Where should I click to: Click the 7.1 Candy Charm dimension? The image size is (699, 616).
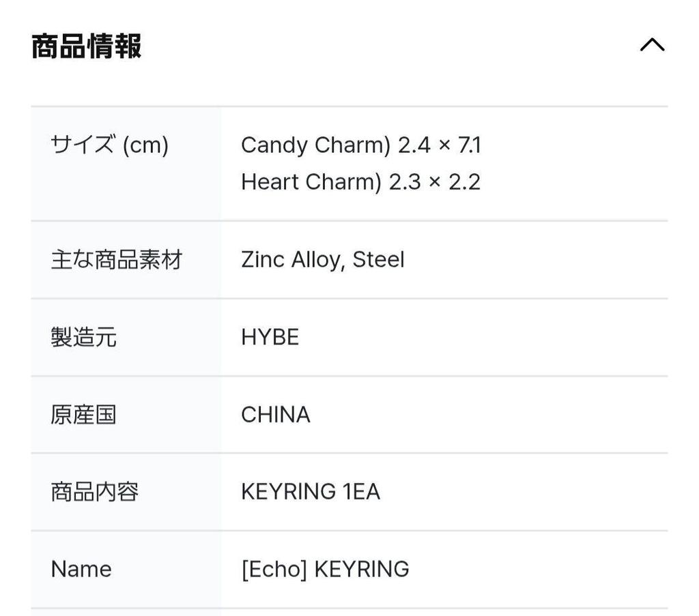470,145
